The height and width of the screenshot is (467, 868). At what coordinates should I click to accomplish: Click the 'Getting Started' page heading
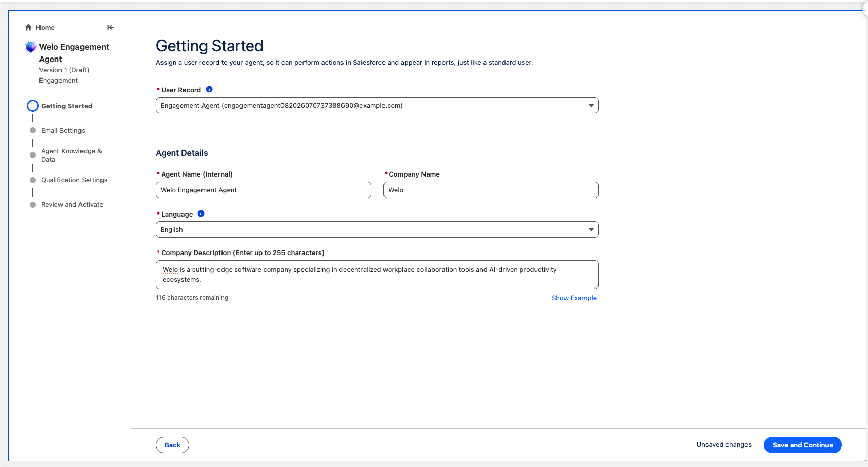(210, 46)
